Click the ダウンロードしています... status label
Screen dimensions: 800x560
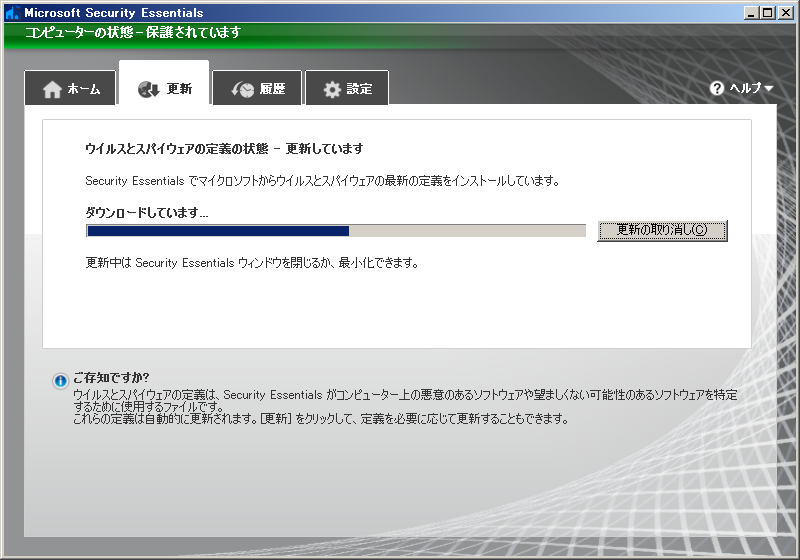[x=147, y=212]
